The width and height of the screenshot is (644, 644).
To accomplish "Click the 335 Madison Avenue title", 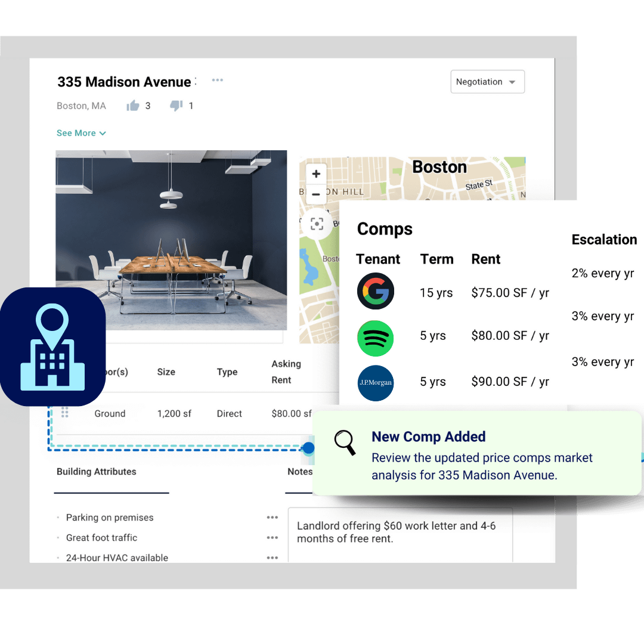I will tap(124, 82).
